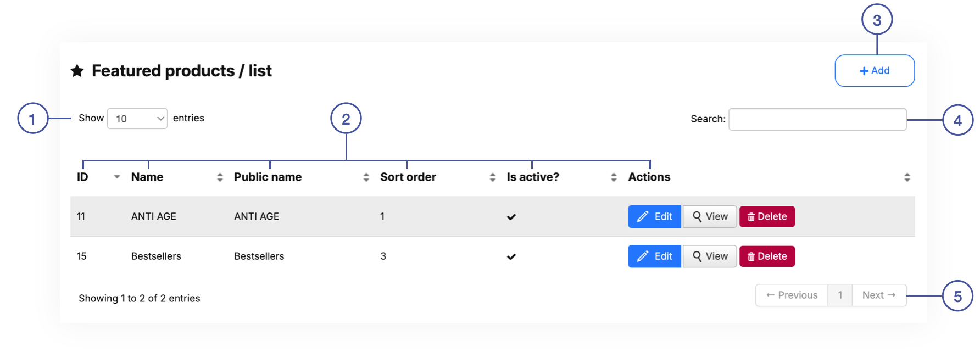The width and height of the screenshot is (980, 358).
Task: Open the Show entries count dropdown
Action: 137,119
